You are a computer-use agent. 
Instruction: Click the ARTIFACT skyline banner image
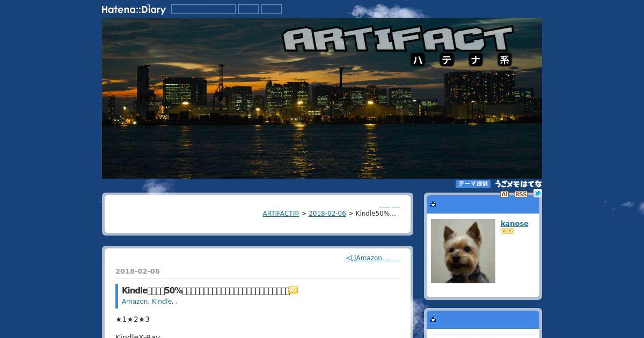(322, 98)
